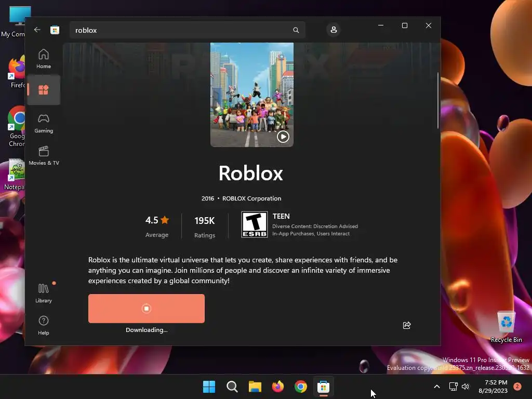Open the Movies & TV section
Screen dimensions: 532x399
click(x=44, y=156)
